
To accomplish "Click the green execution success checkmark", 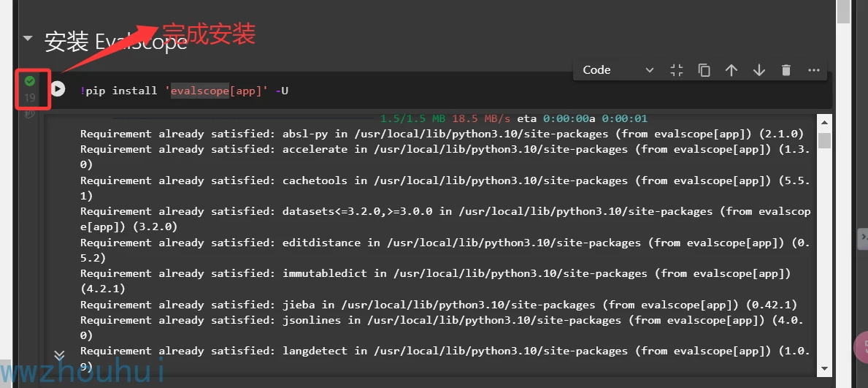I will click(x=30, y=81).
